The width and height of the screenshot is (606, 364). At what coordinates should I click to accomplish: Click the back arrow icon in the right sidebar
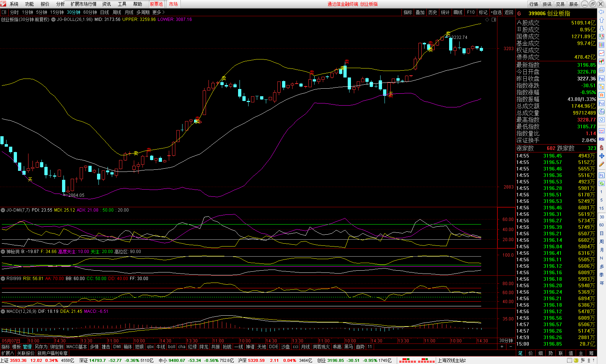[601, 12]
